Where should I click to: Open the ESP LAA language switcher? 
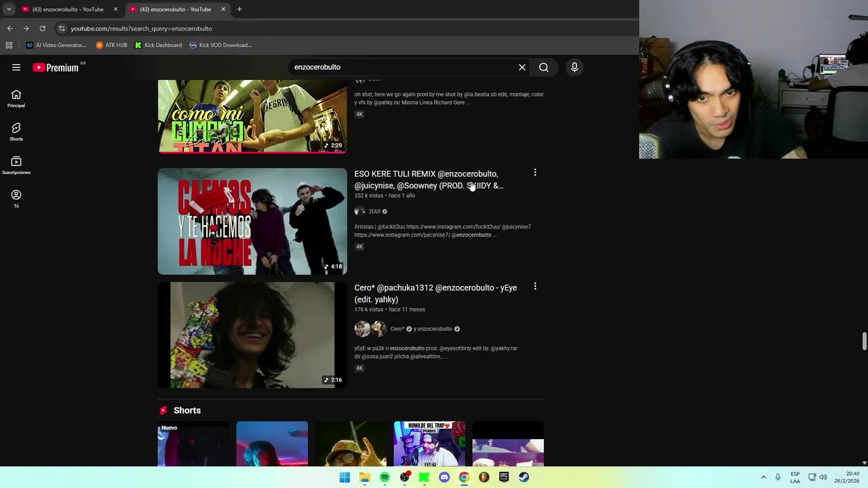795,477
